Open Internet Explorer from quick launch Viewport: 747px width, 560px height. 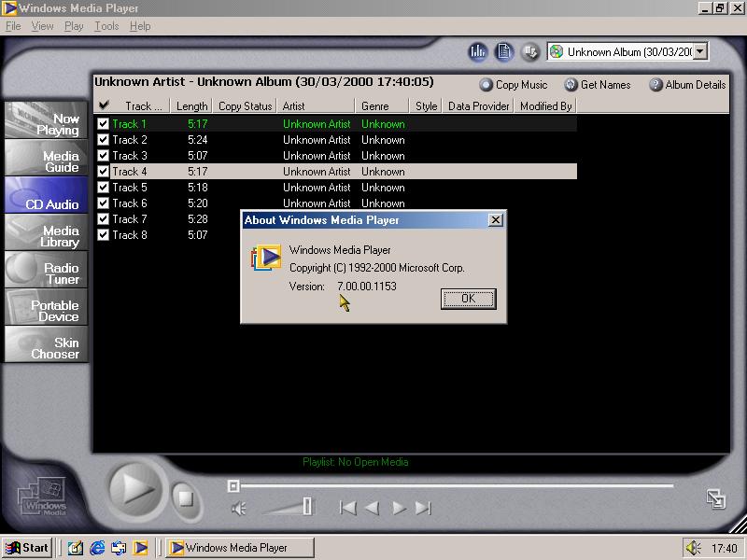coord(97,548)
